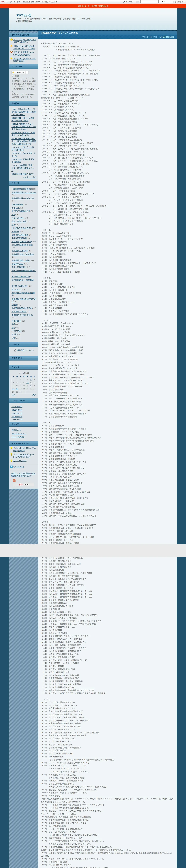The width and height of the screenshot is (186, 868).
Task: Open the @goo_blog Twitter link
Action: coord(19,467)
